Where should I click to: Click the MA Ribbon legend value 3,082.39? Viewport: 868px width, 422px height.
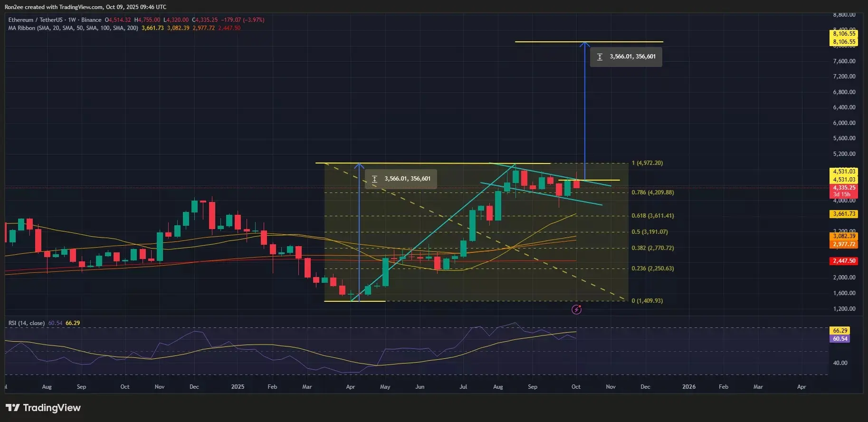click(178, 28)
